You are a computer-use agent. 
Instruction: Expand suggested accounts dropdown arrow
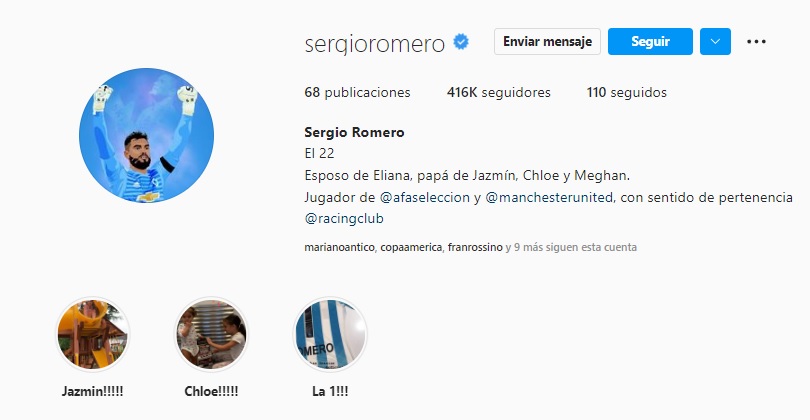[715, 41]
